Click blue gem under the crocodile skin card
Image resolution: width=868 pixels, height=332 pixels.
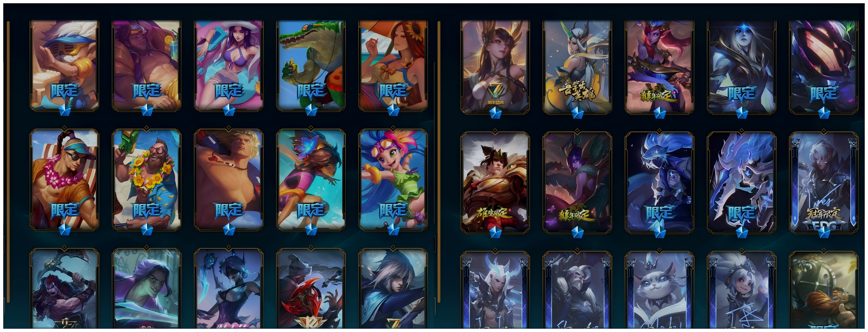[x=311, y=110]
